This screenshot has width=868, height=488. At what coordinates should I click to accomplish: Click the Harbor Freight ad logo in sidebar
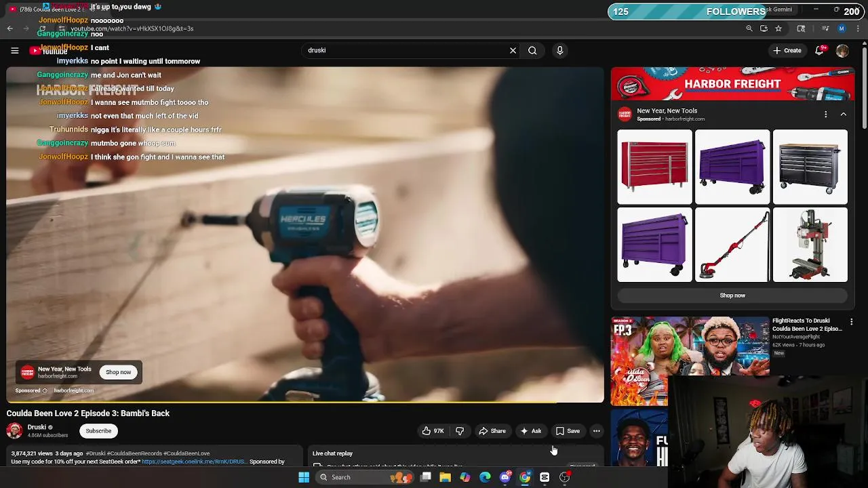click(x=625, y=115)
